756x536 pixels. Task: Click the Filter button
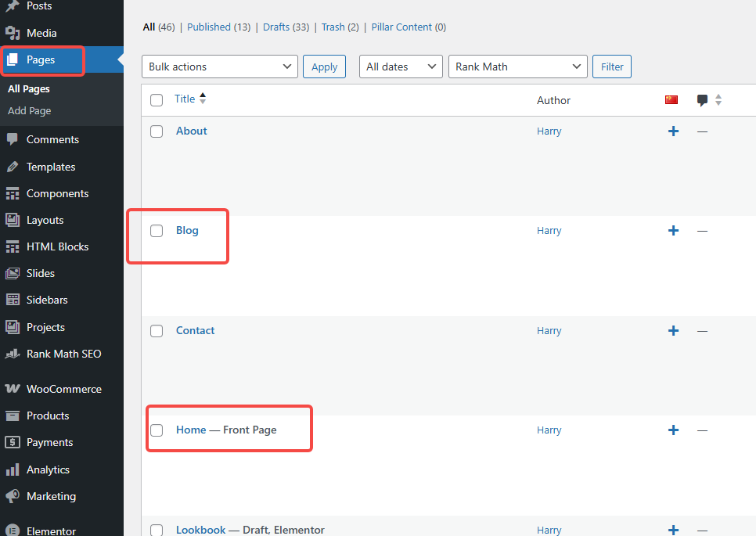612,67
